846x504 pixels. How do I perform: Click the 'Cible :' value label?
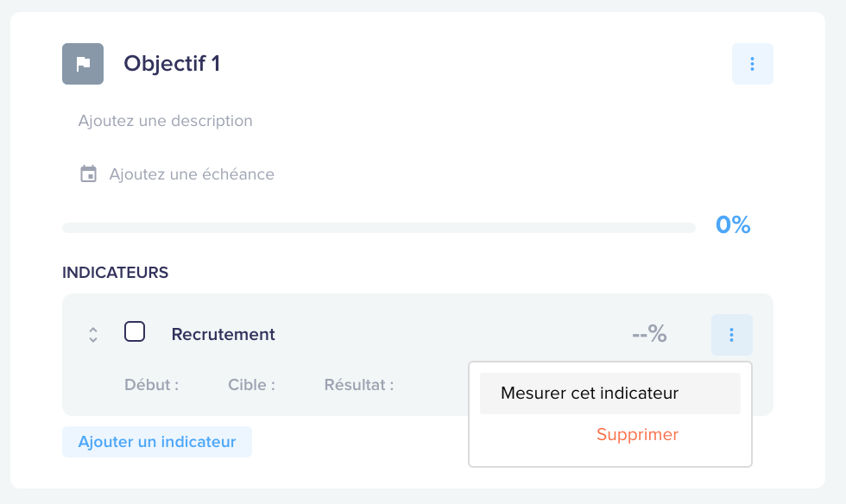click(x=251, y=385)
